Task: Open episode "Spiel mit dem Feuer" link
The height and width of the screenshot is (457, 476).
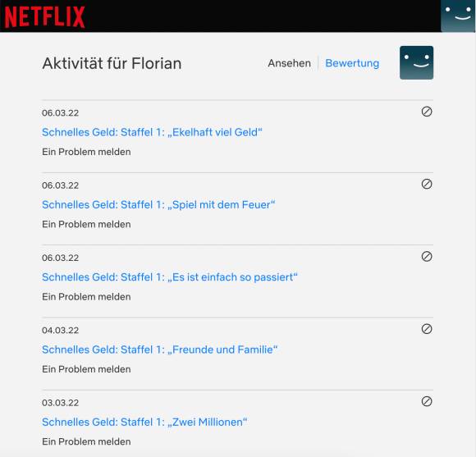Action: (158, 205)
